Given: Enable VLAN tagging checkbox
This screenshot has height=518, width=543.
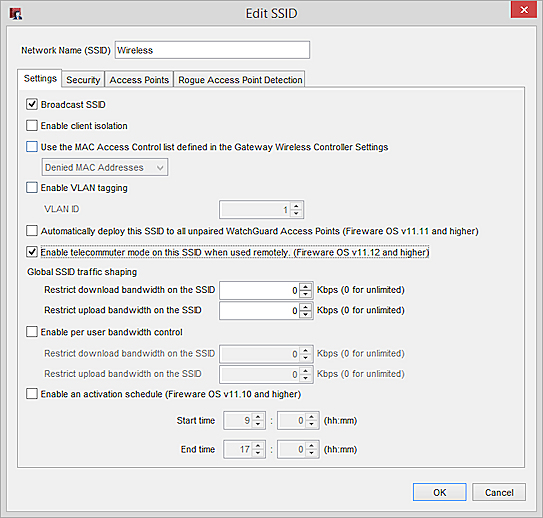Looking at the screenshot, I should point(32,187).
